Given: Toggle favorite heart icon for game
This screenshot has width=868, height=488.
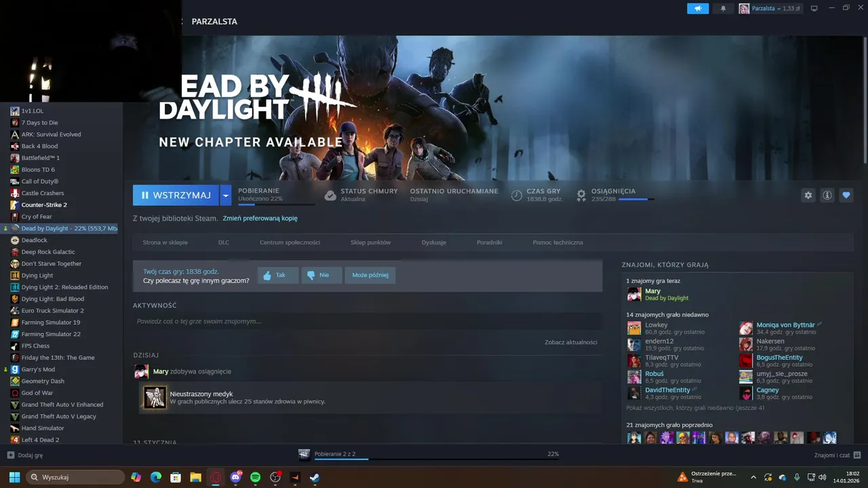Looking at the screenshot, I should [846, 195].
